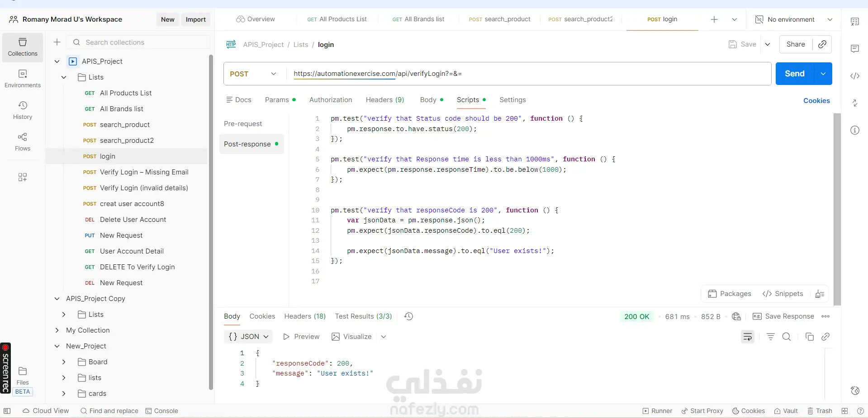Toggle the sidebar icon in status bar
Screen dimensions: 868x418
(x=7, y=411)
